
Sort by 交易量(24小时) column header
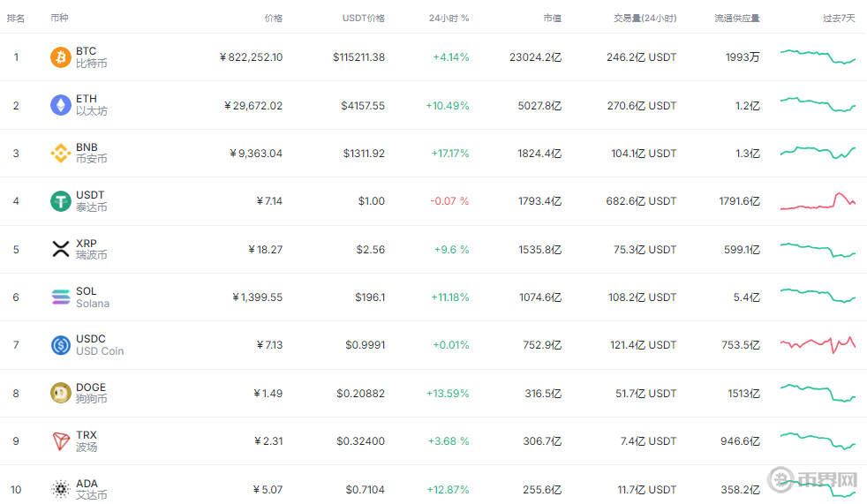(645, 18)
